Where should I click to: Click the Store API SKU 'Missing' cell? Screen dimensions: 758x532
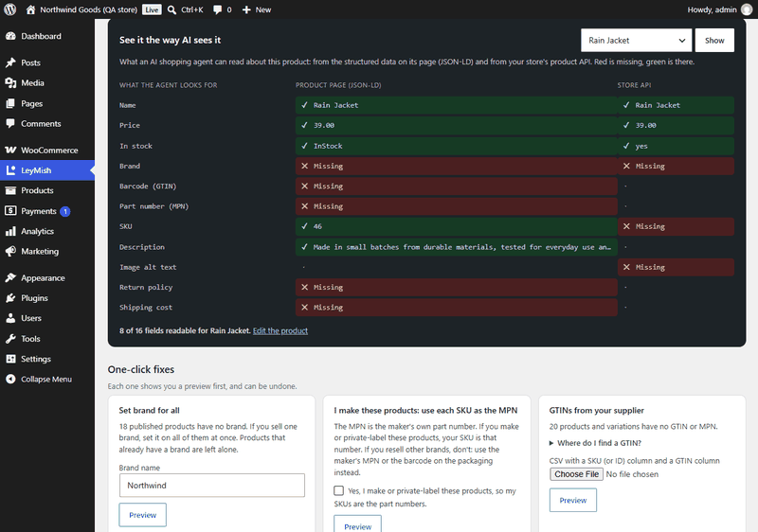tap(676, 226)
